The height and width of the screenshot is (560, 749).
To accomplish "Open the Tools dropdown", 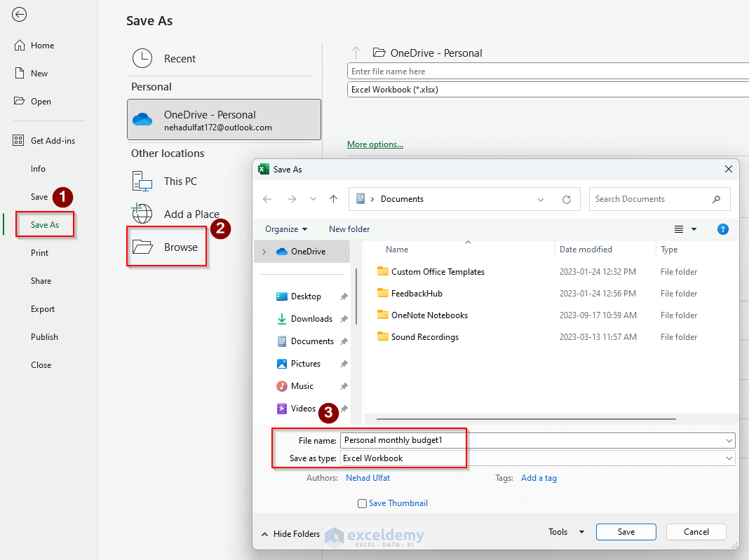I will 566,532.
